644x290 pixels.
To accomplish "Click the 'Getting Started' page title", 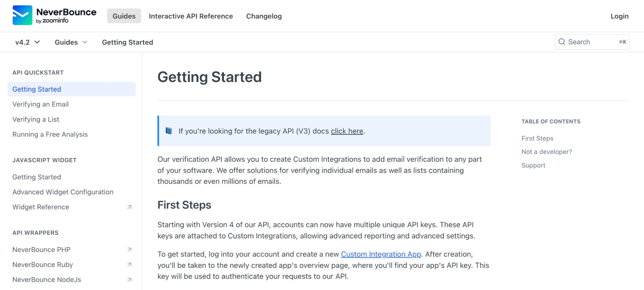I will pos(209,77).
